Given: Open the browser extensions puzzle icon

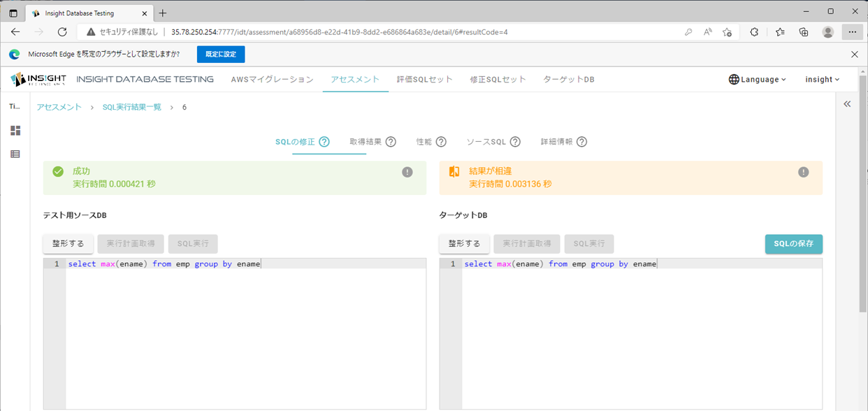Looking at the screenshot, I should click(755, 31).
